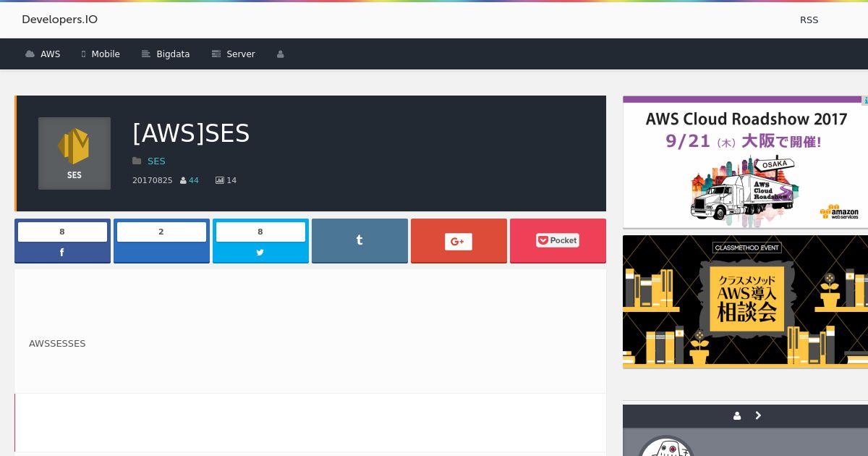Viewport: 868px width, 456px height.
Task: Share the article on Facebook
Action: pos(62,241)
